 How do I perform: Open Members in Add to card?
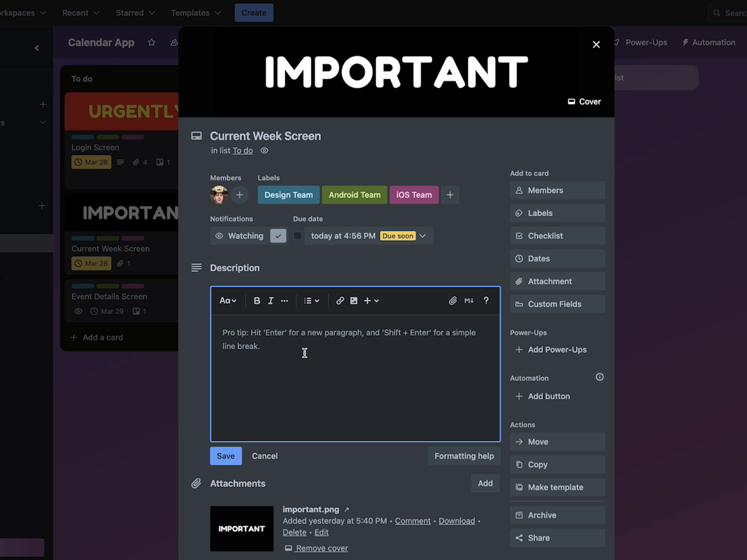tap(558, 190)
